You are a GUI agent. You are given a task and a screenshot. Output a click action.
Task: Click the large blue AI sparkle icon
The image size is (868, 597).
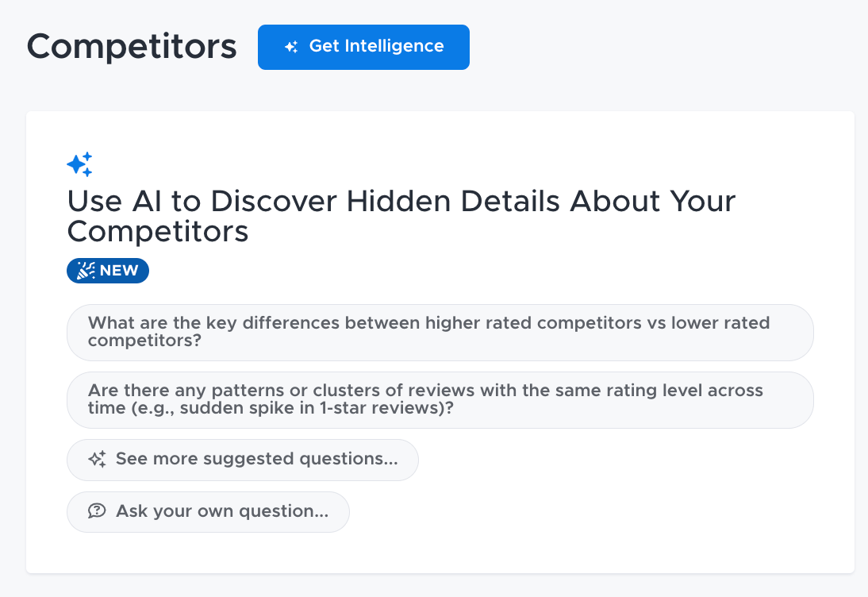(x=79, y=164)
